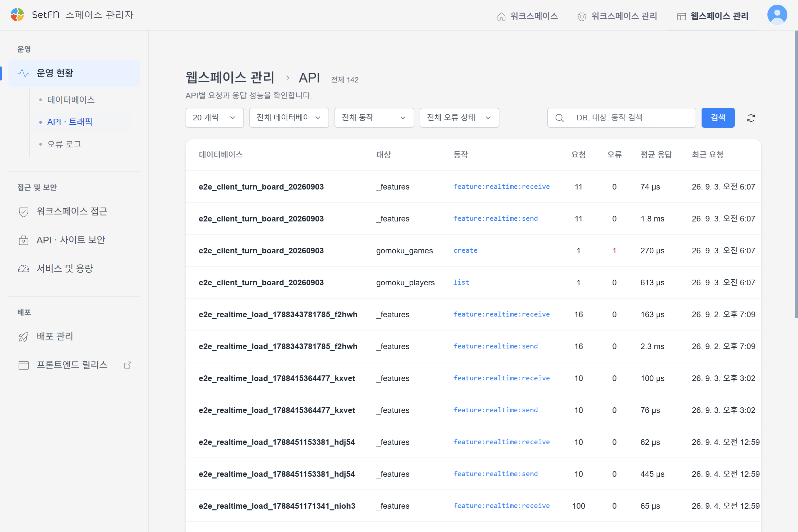Click the 평균 응답 column header
798x532 pixels.
click(x=656, y=155)
